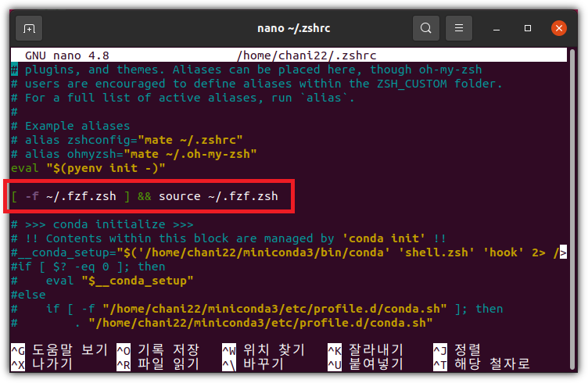588x383 pixels.
Task: Click the ^U 붙여넣기 shortcut
Action: coord(365,364)
